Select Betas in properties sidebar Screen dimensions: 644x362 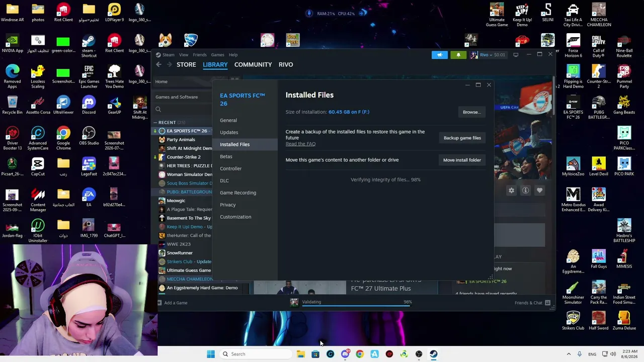click(226, 156)
